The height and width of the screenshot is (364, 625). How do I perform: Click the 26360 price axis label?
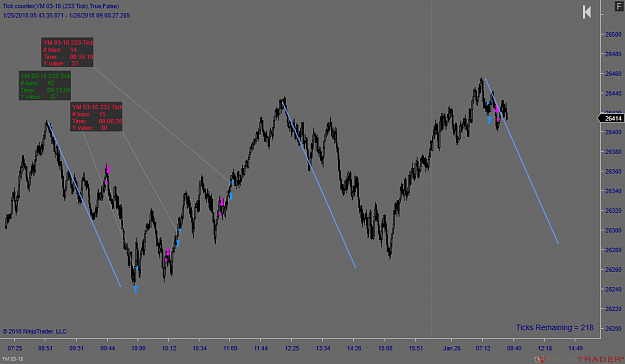click(x=613, y=171)
